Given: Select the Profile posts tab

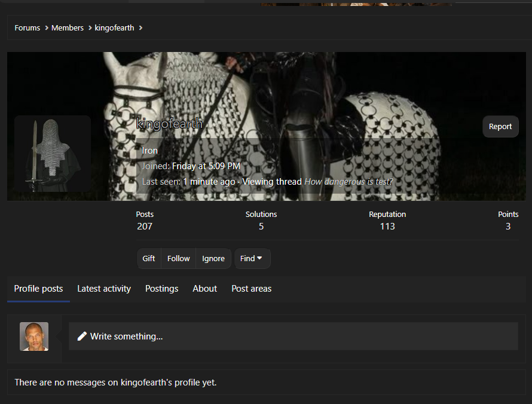Looking at the screenshot, I should point(38,289).
